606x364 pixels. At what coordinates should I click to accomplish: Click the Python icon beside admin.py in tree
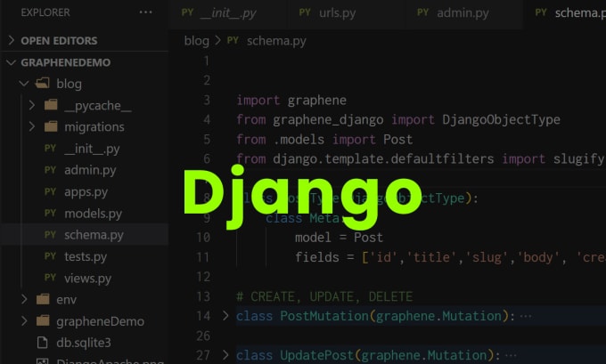[x=50, y=170]
